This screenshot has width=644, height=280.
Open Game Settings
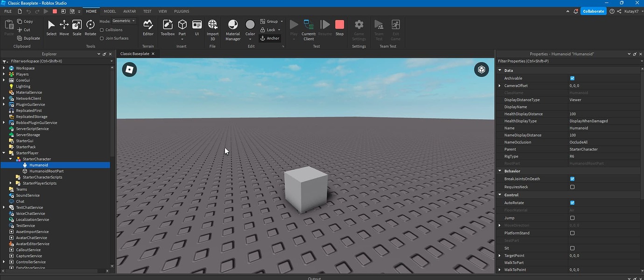359,28
